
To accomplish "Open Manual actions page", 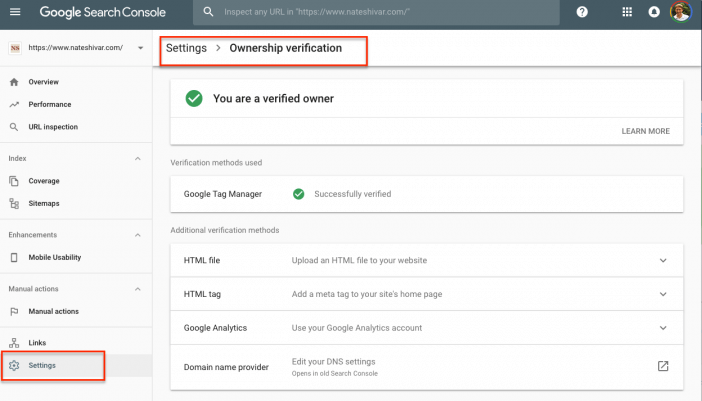I will pyautogui.click(x=54, y=311).
